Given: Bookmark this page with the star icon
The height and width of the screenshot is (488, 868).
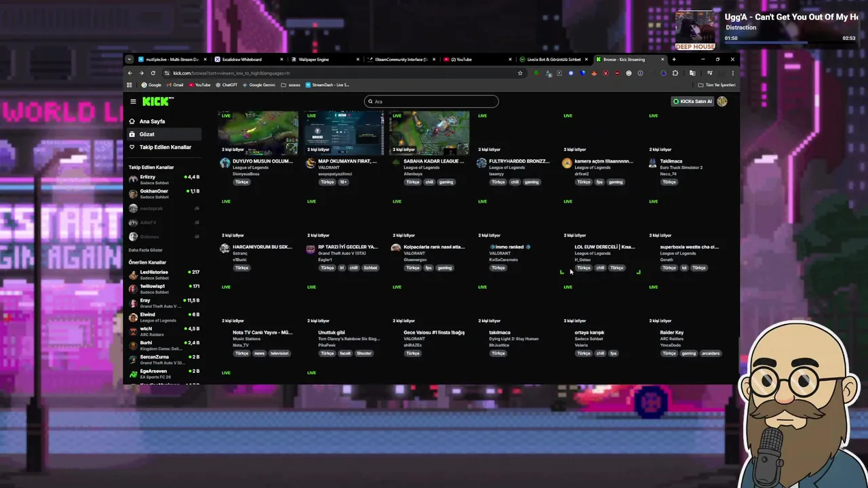Looking at the screenshot, I should (520, 73).
